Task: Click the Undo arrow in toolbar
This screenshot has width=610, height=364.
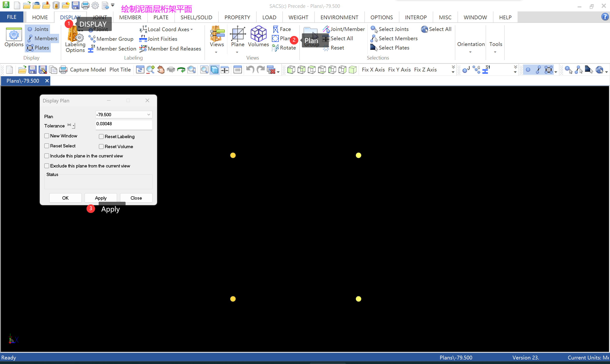Action: tap(250, 70)
